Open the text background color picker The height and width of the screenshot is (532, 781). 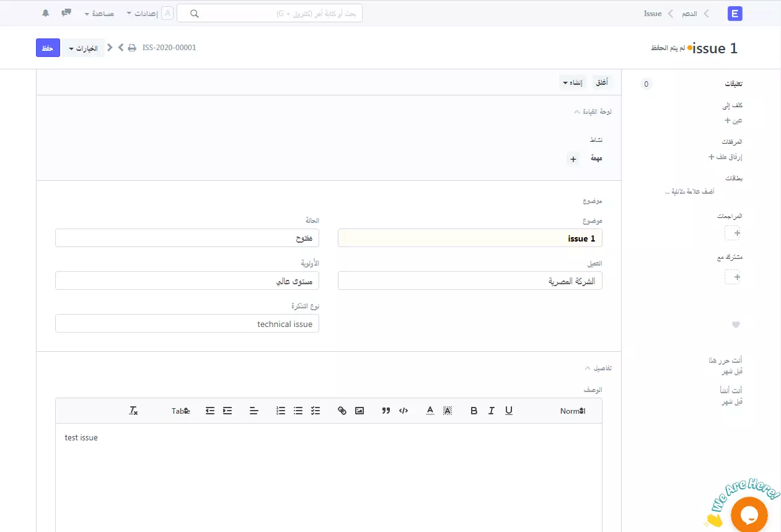(448, 411)
